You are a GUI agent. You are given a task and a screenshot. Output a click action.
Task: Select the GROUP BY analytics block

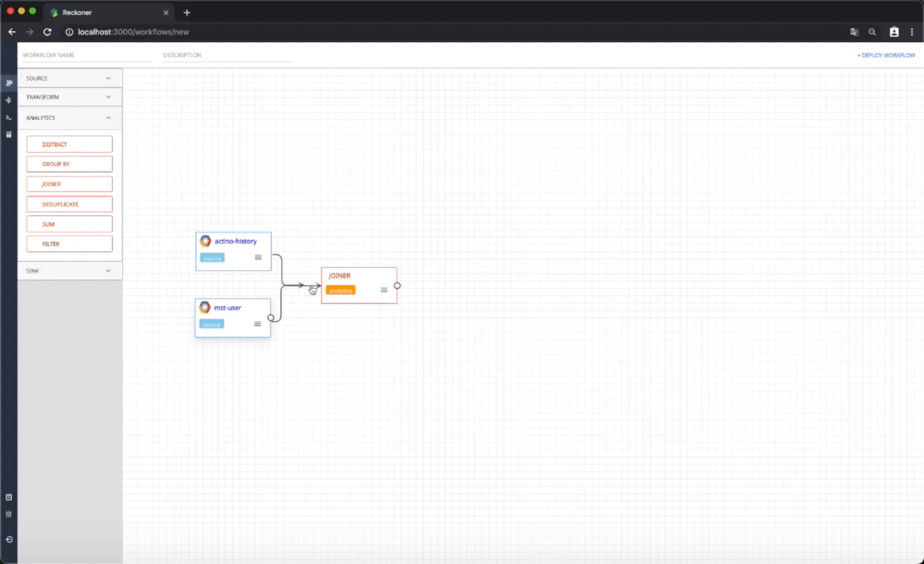coord(70,164)
